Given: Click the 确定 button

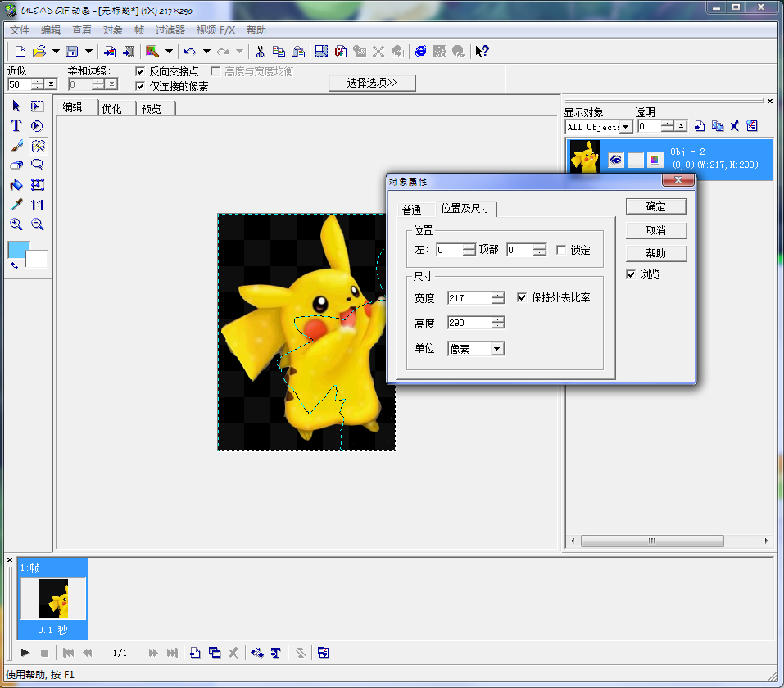Looking at the screenshot, I should (x=656, y=207).
